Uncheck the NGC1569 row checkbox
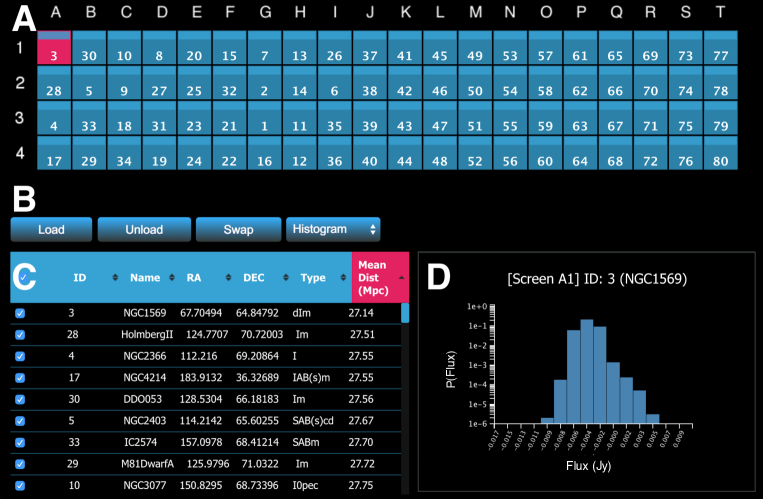 coord(20,313)
